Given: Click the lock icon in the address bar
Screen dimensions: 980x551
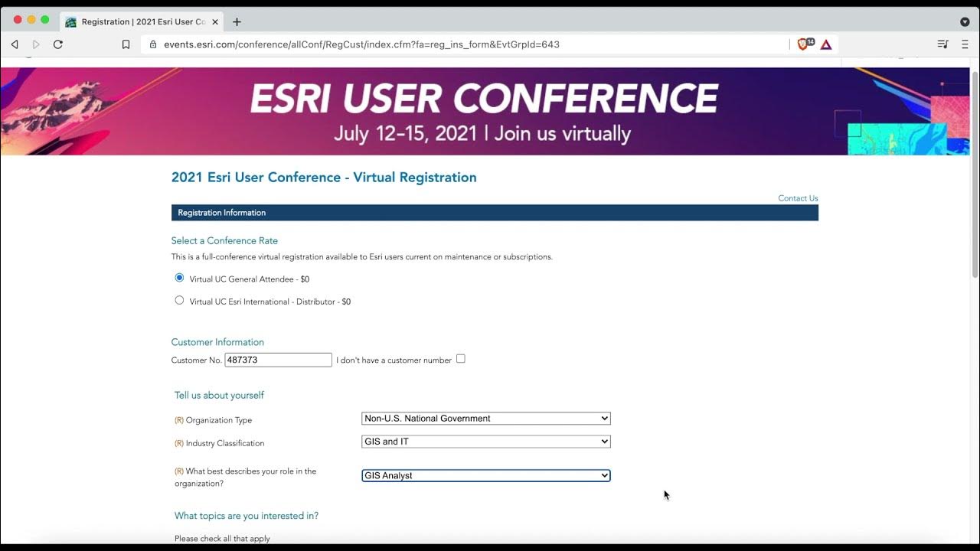Looking at the screenshot, I should 153,44.
